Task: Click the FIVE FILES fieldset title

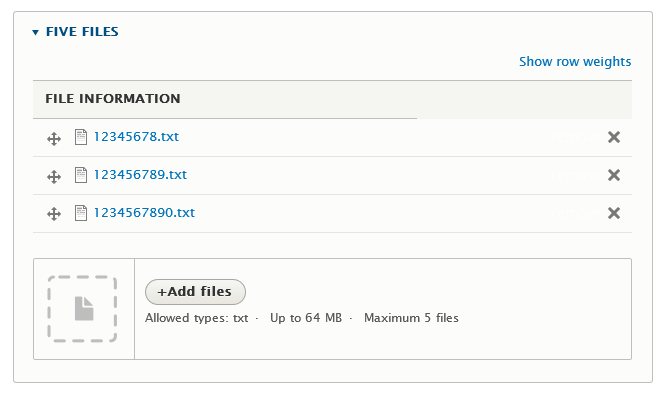Action: pos(82,32)
